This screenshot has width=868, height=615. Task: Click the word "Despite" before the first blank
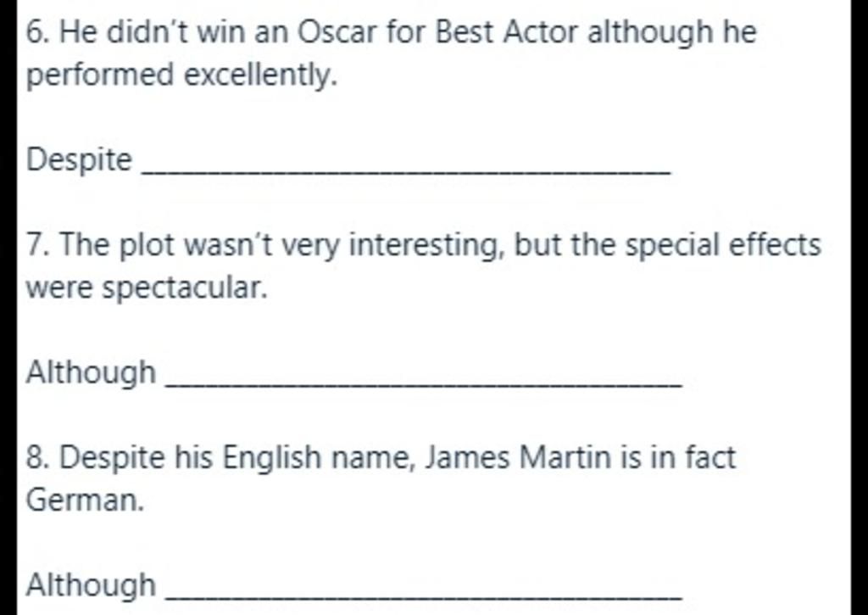[80, 159]
